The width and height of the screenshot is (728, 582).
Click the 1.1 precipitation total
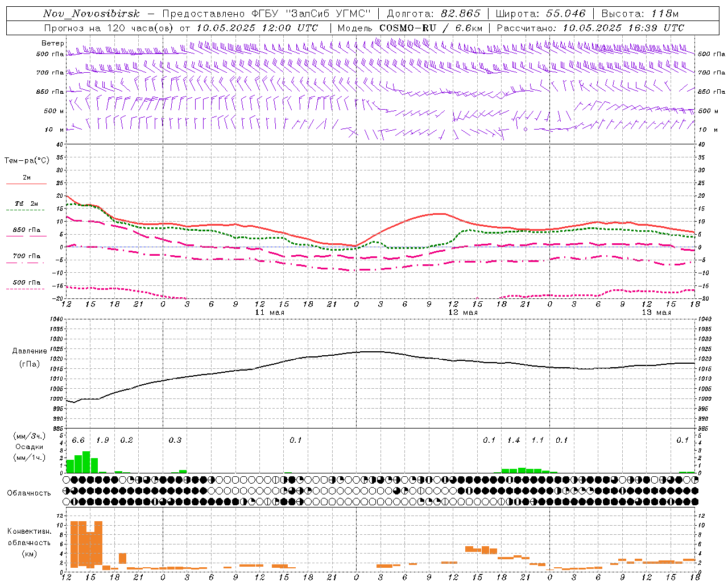pos(537,440)
